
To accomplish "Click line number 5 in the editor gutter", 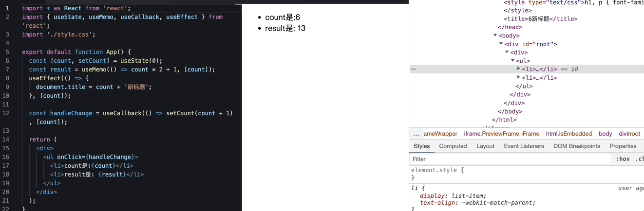I will (x=7, y=52).
